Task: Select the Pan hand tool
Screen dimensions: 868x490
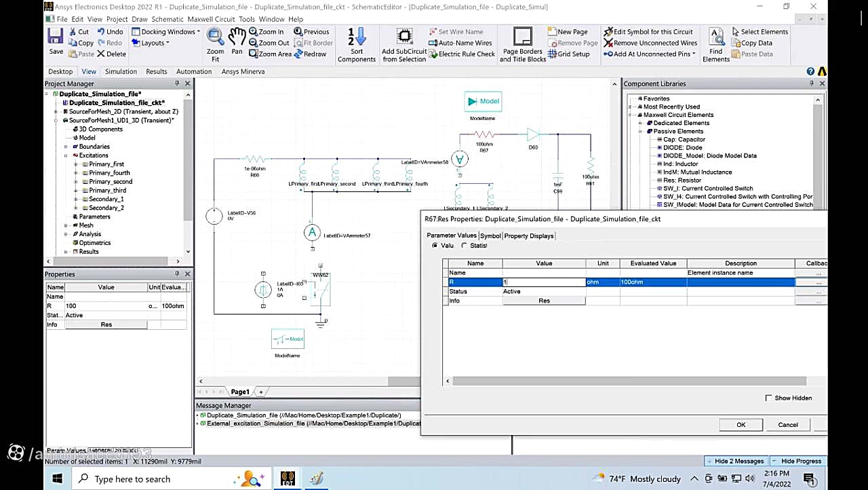Action: coord(237,41)
